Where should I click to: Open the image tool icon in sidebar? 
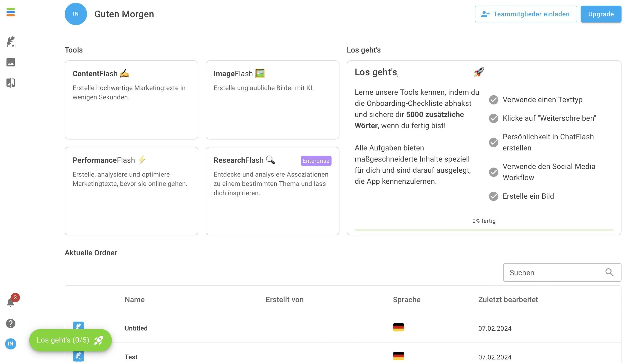coord(11,62)
